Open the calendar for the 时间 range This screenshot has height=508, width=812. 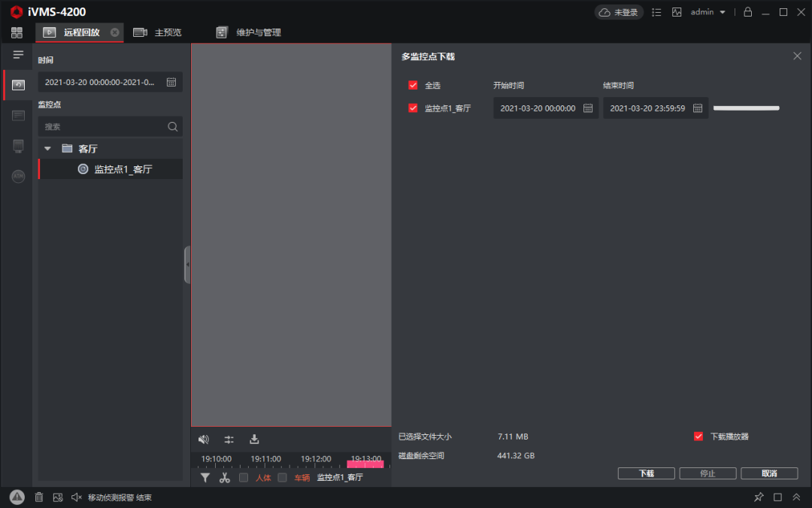coord(171,82)
